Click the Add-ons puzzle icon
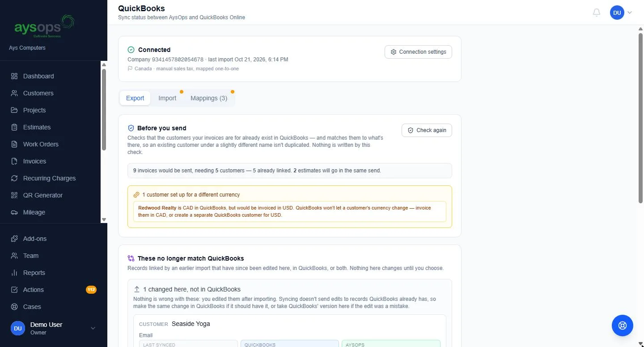644x347 pixels. (14, 239)
